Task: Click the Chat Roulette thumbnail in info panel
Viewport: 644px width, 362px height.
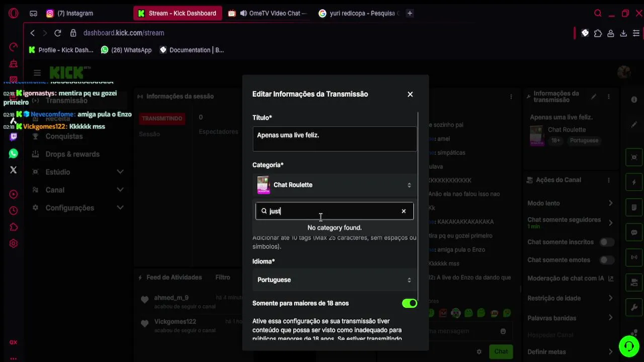Action: [537, 135]
